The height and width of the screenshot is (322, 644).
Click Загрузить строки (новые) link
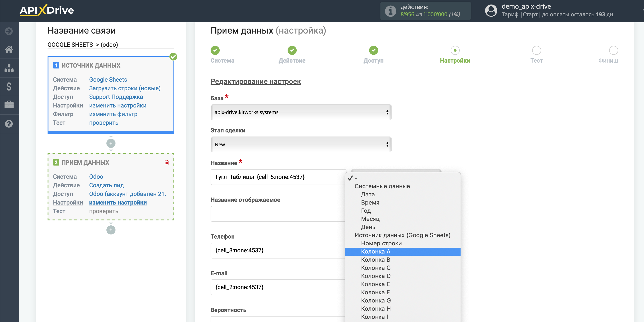pos(125,88)
